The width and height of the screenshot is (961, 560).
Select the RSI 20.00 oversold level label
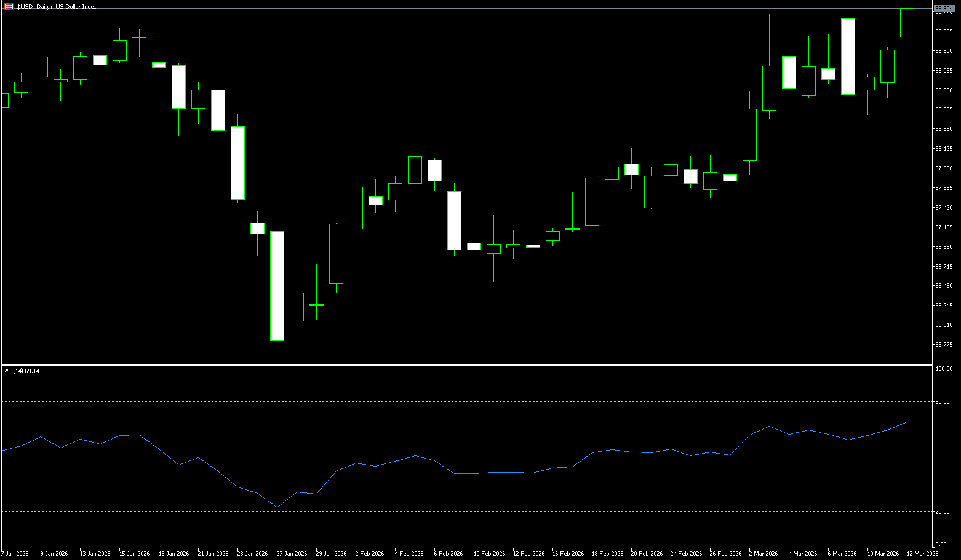click(x=943, y=512)
